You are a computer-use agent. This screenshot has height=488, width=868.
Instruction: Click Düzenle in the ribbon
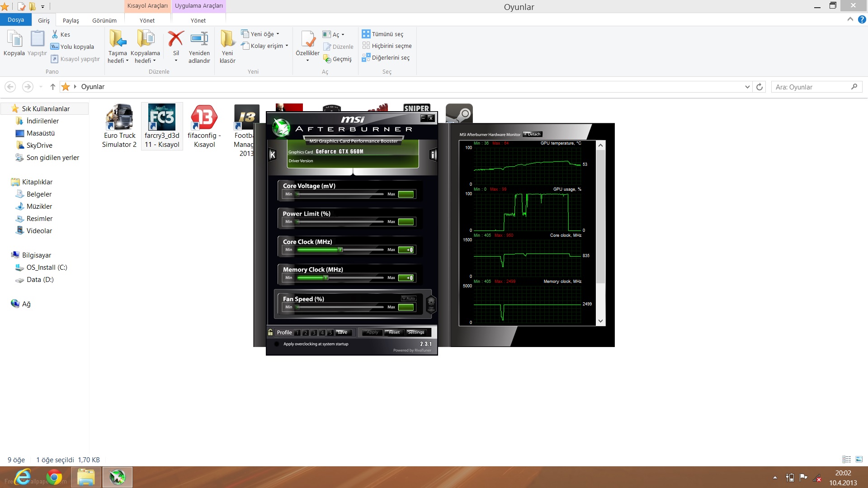pos(339,47)
